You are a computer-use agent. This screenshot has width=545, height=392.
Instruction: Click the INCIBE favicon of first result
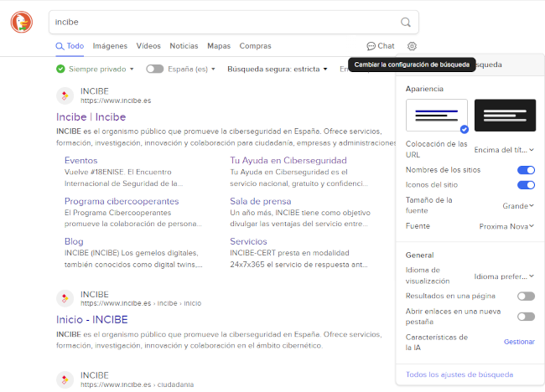[65, 95]
